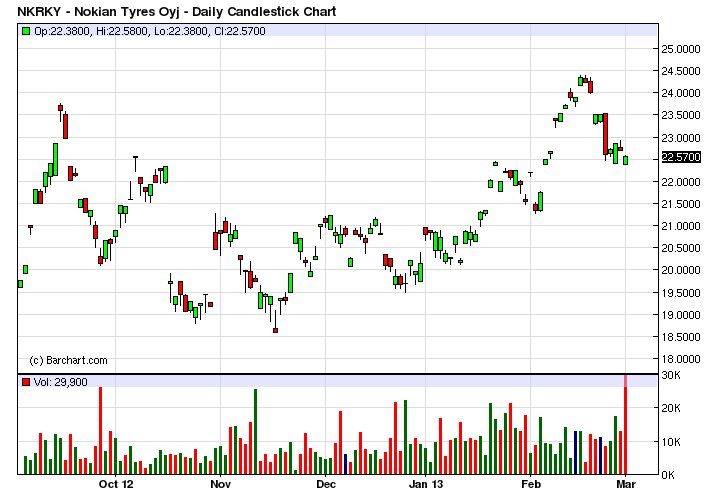Click the 21.5000 price axis label

tap(681, 204)
